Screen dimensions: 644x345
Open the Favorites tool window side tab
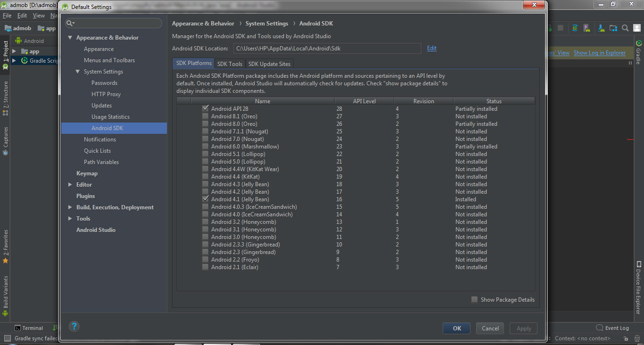coord(6,246)
